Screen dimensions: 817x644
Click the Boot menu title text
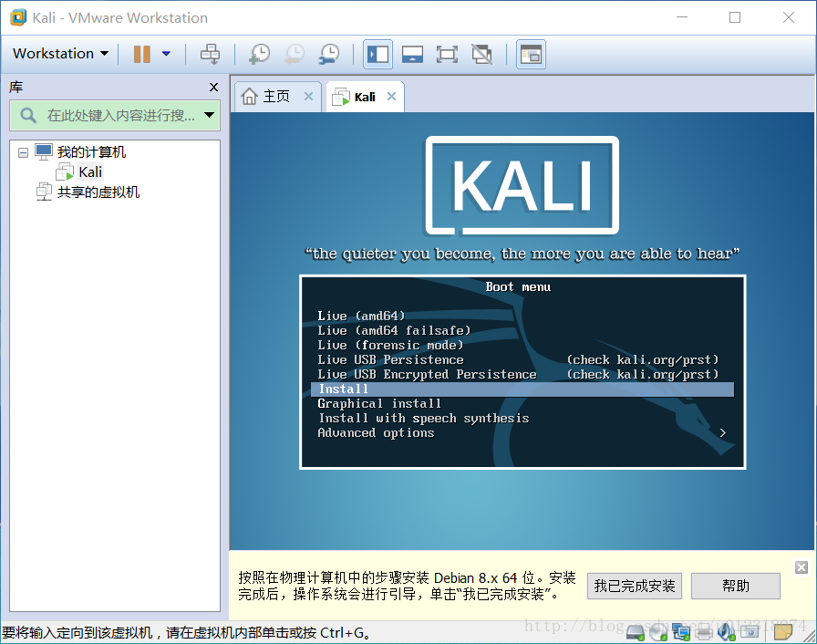(x=518, y=286)
